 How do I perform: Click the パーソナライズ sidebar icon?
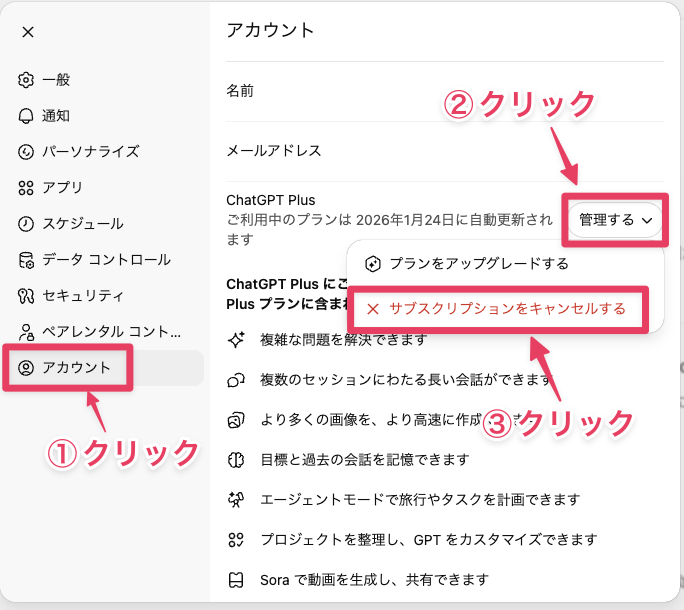point(26,152)
